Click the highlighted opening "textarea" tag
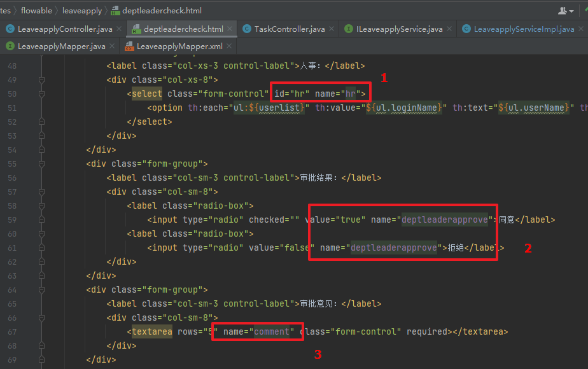The image size is (588, 369). click(152, 332)
